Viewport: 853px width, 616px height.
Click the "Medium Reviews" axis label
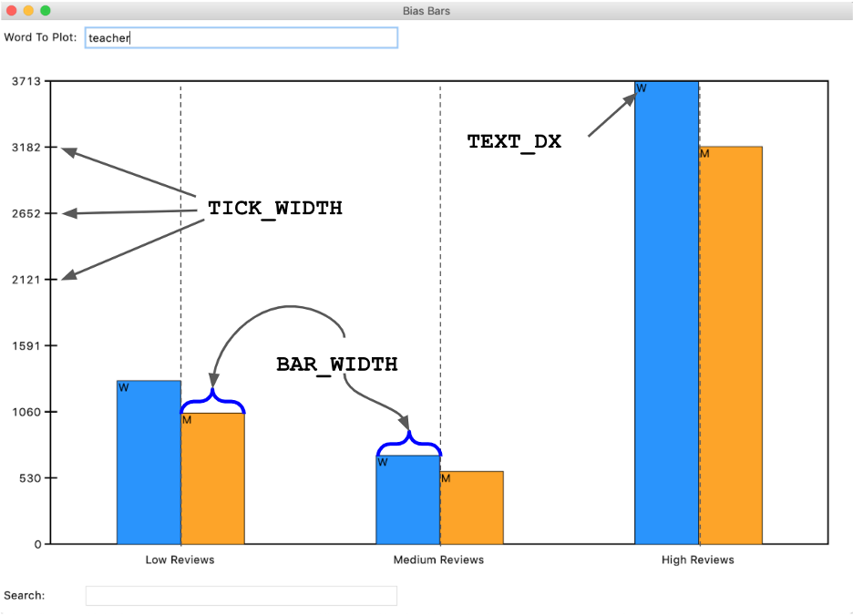(439, 560)
